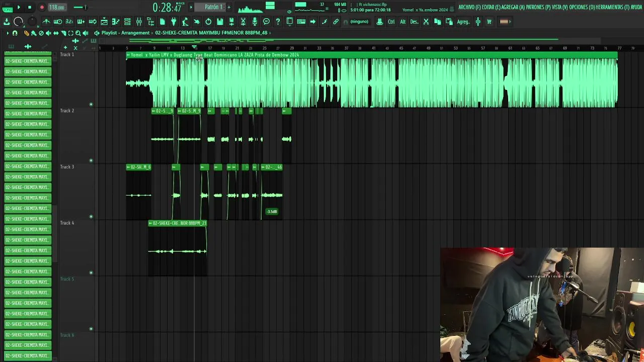Open the ARCHIVO (F) menu
This screenshot has height=362, width=644.
click(x=470, y=8)
